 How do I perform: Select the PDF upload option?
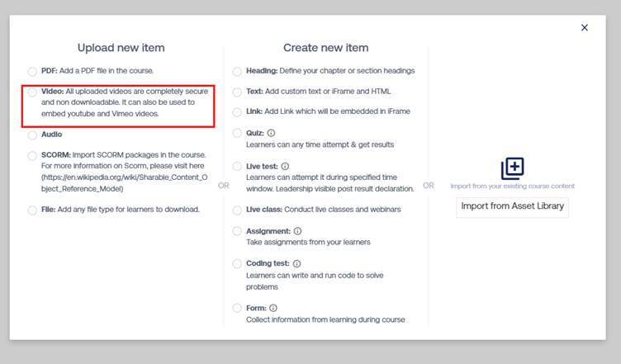point(32,71)
